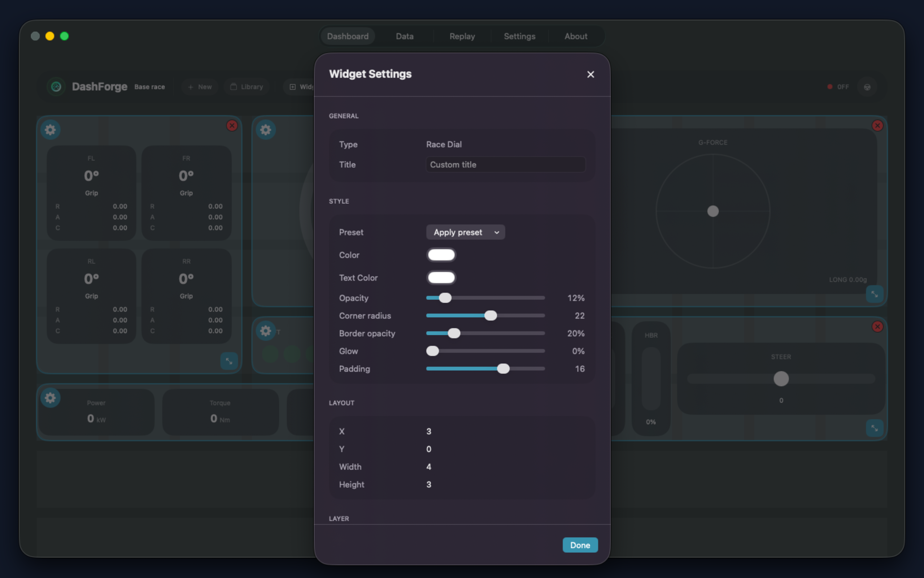
Task: Click the New dashboard button
Action: [x=200, y=87]
